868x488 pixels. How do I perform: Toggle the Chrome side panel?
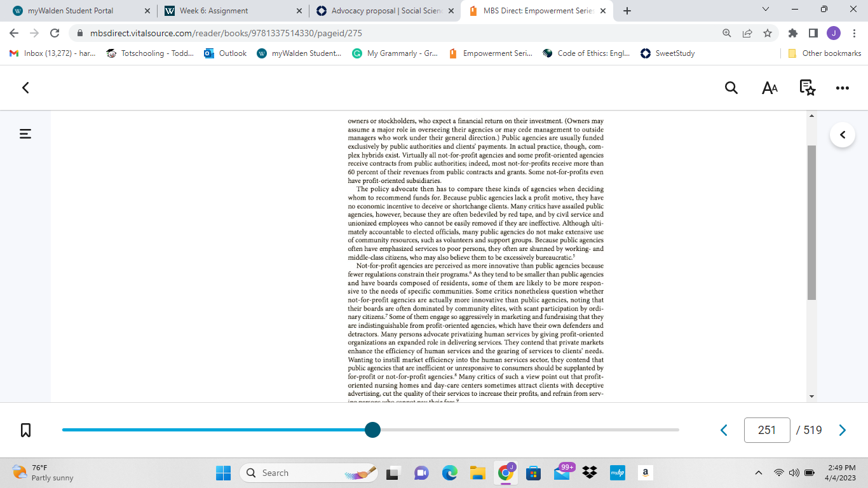pyautogui.click(x=813, y=33)
